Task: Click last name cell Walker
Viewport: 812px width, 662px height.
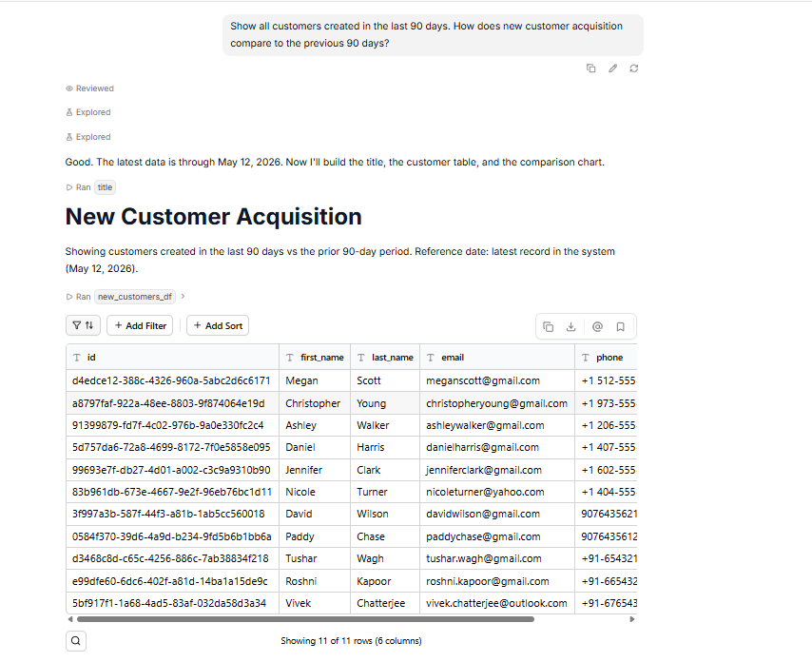Action: [385, 425]
